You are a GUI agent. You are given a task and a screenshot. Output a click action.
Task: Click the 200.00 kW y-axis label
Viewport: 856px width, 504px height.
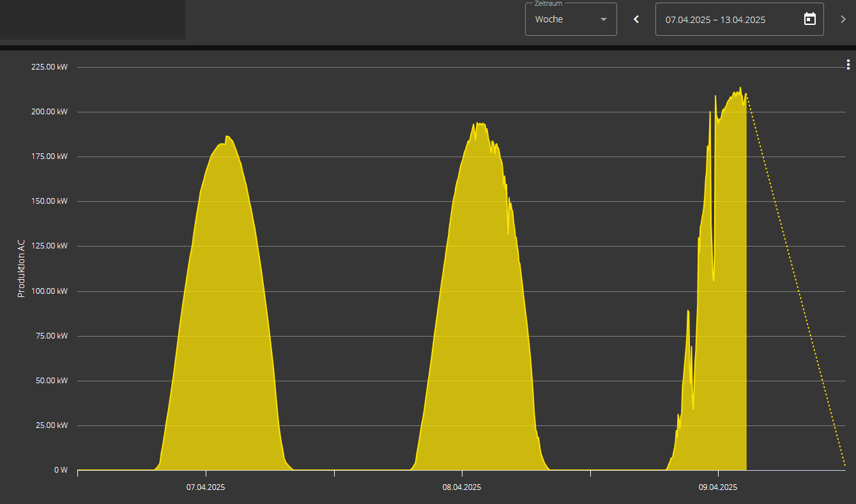(49, 112)
